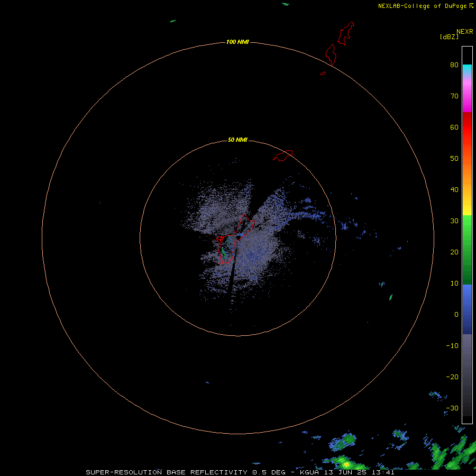The width and height of the screenshot is (476, 476).
Task: Click the 60 dBZ scale value
Action: point(454,127)
